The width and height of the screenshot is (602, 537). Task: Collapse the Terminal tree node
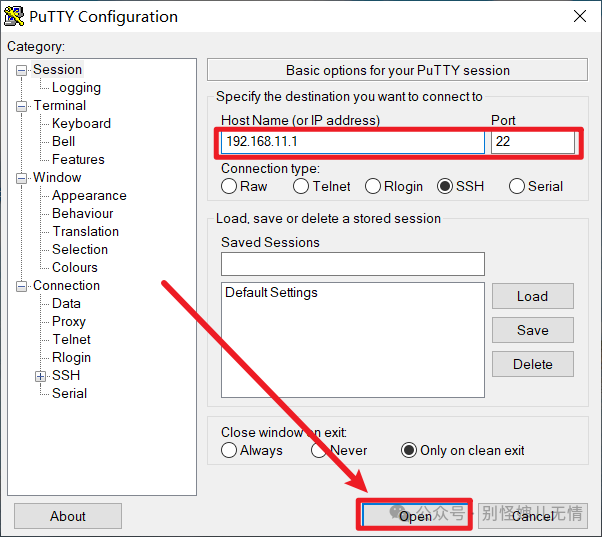coord(22,106)
